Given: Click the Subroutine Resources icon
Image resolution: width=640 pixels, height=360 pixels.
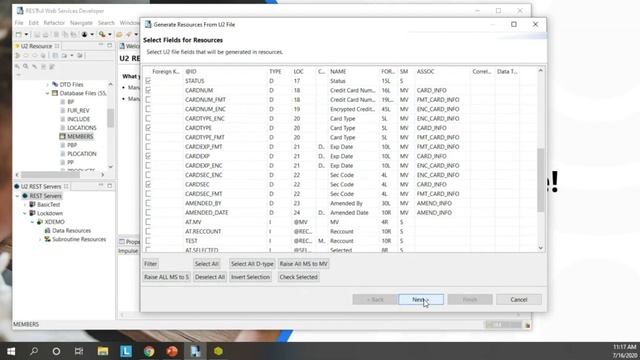Looking at the screenshot, I should coord(47,239).
